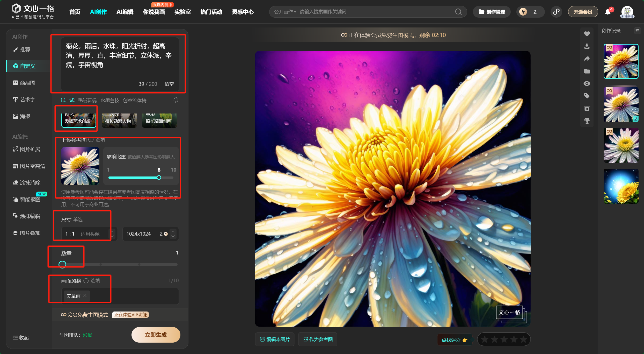Click the trash delete icon
Screen dimensions: 644x354
click(587, 108)
